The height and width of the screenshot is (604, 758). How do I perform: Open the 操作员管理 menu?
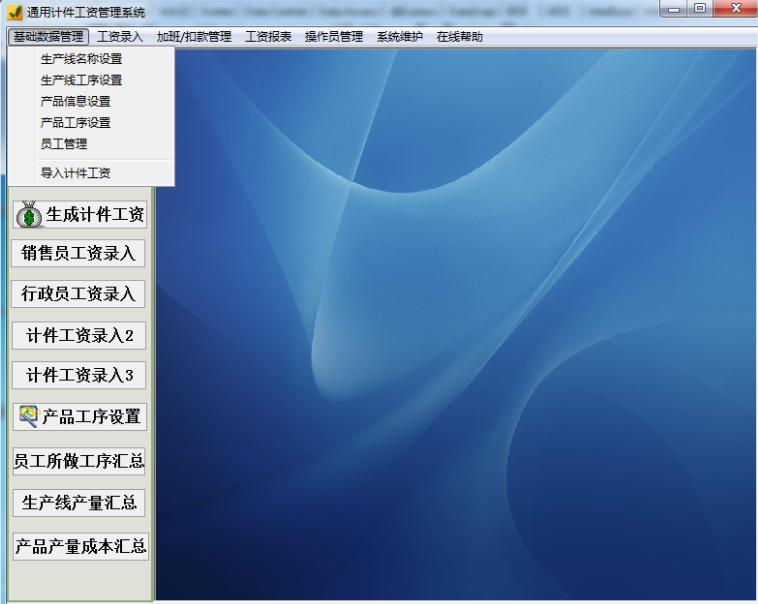(334, 37)
